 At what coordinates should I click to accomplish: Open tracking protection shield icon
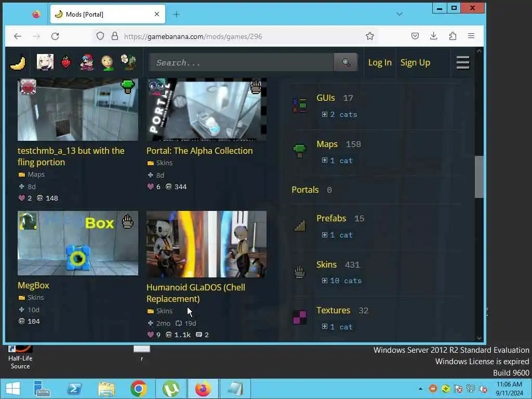tap(100, 36)
